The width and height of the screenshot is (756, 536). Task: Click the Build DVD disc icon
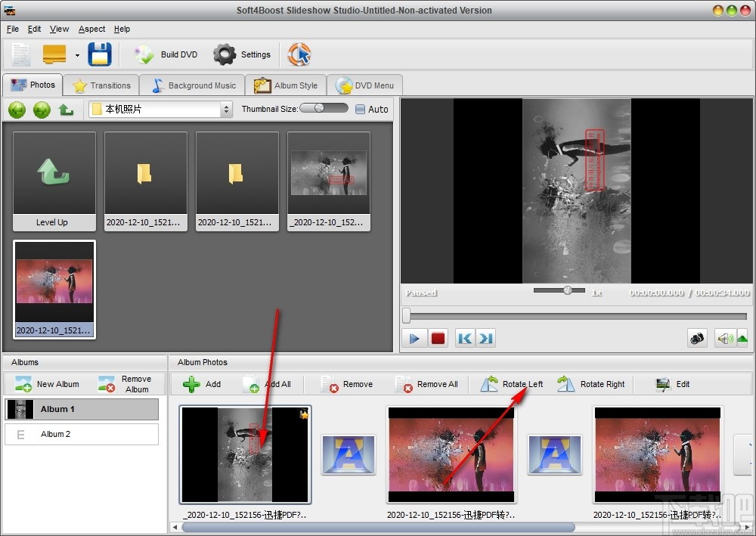coord(144,54)
